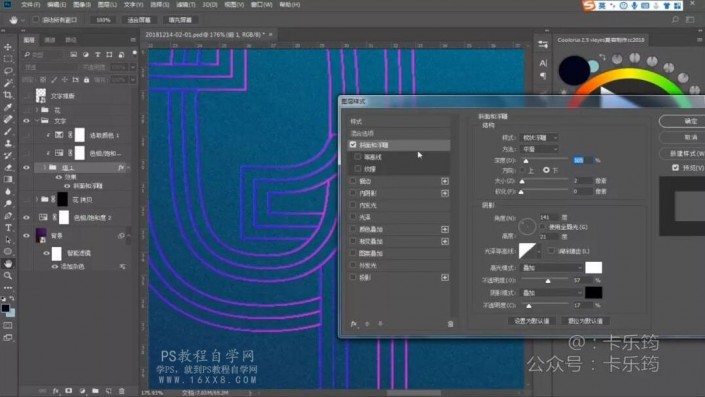Enable the Contour sub-option checkbox

point(358,157)
